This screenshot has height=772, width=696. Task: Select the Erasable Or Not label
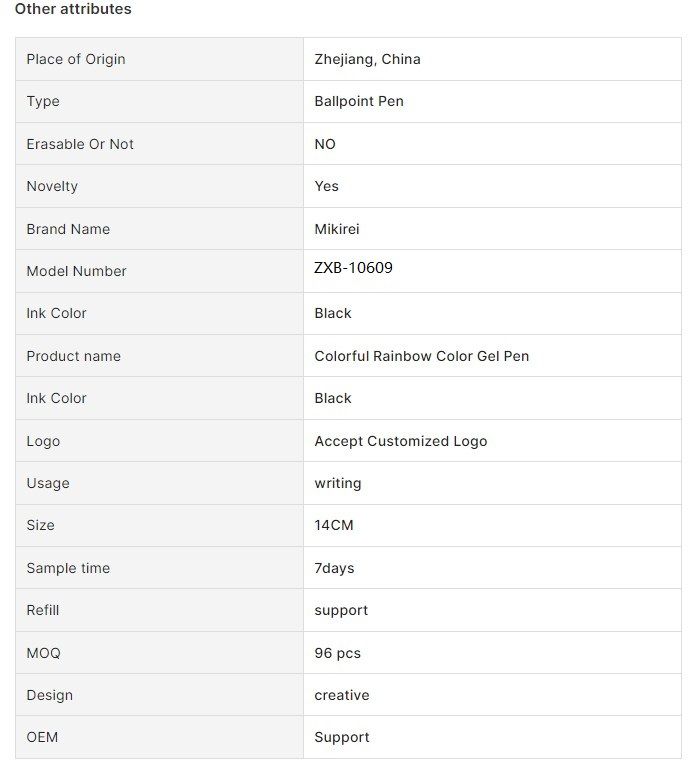pos(80,144)
